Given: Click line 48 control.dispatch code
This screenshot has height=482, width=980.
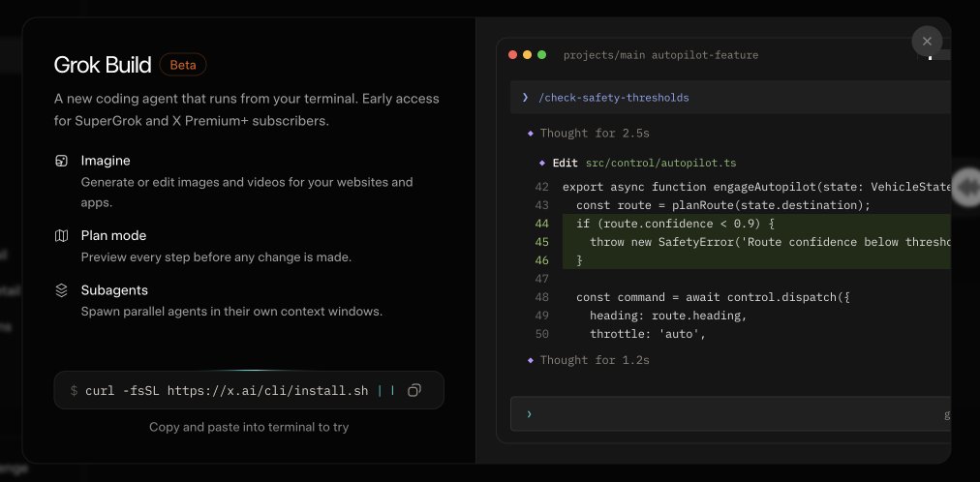Looking at the screenshot, I should pos(713,297).
